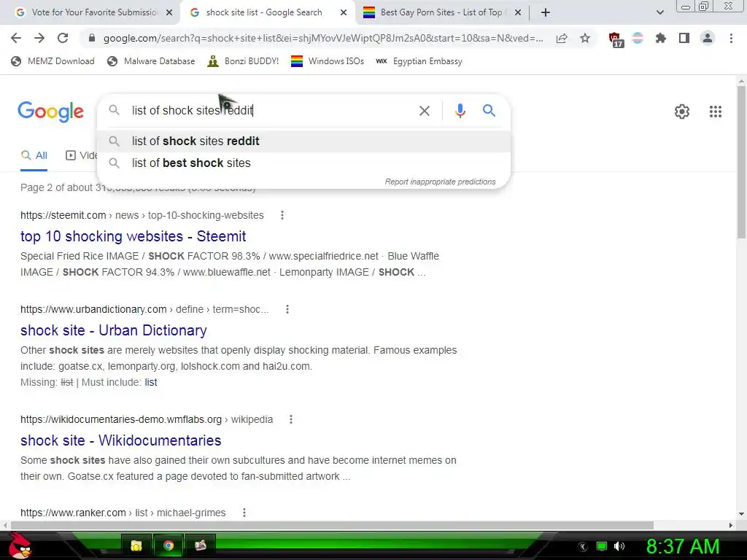Toggle the browser side panel
This screenshot has width=747, height=560.
coord(684,38)
